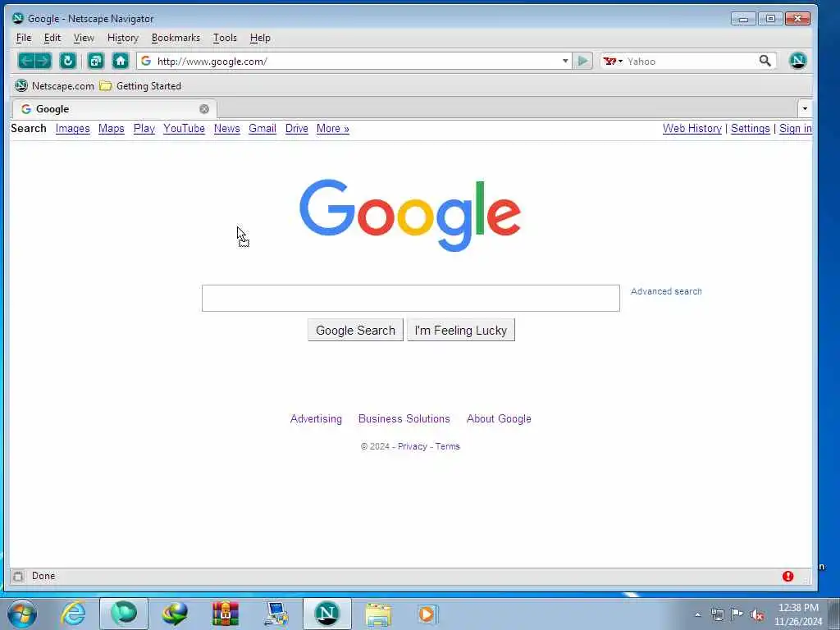Image resolution: width=840 pixels, height=630 pixels.
Task: Open the Privacy link
Action: 412,446
